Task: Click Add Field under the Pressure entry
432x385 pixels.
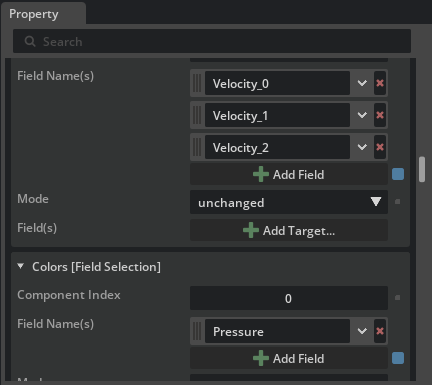Action: click(x=289, y=358)
